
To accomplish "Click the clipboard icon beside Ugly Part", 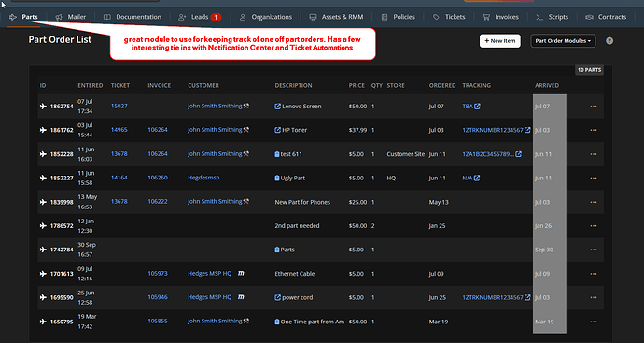I will (277, 179).
